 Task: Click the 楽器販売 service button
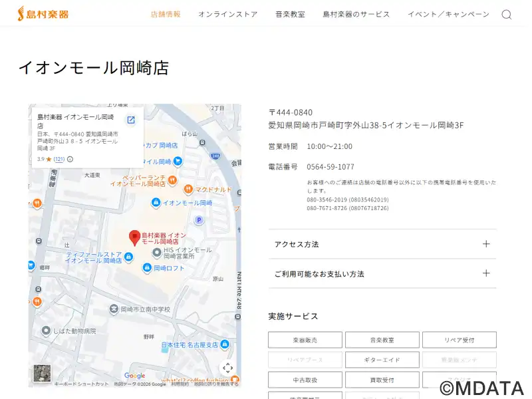click(x=305, y=340)
